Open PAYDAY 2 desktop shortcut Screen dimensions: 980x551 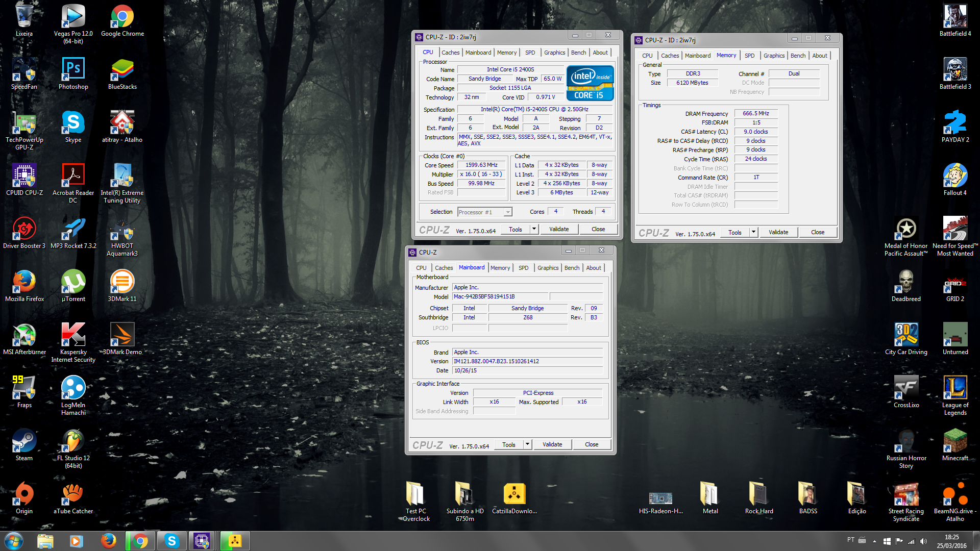pos(955,127)
